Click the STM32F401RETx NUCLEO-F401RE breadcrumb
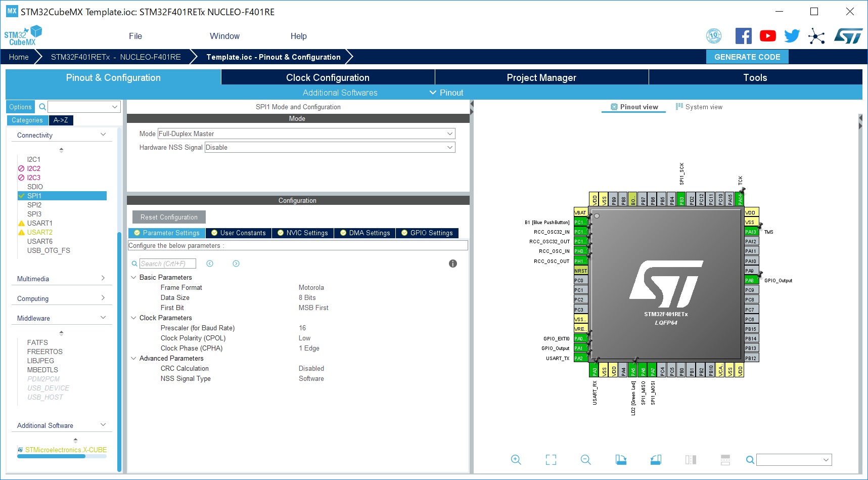This screenshot has width=868, height=480. [116, 57]
